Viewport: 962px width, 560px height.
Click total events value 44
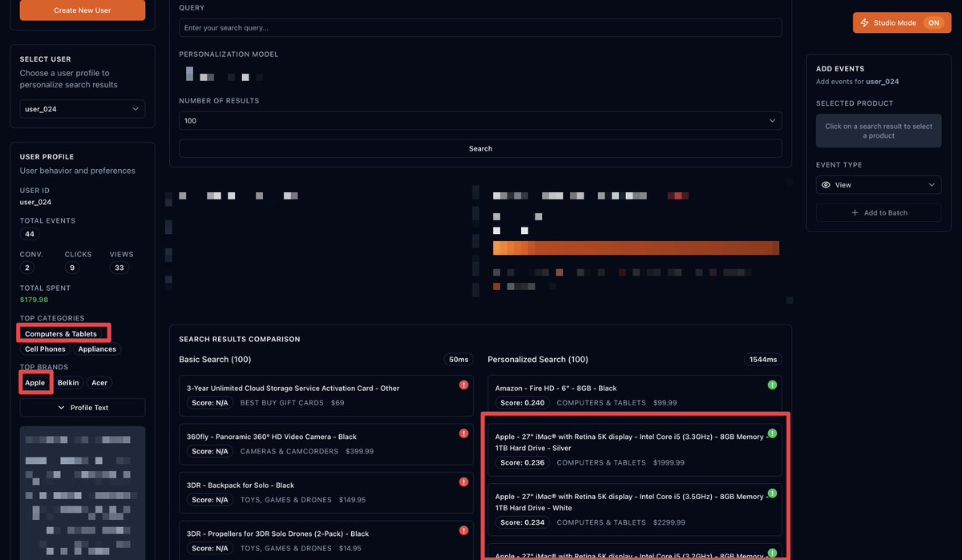pyautogui.click(x=30, y=234)
